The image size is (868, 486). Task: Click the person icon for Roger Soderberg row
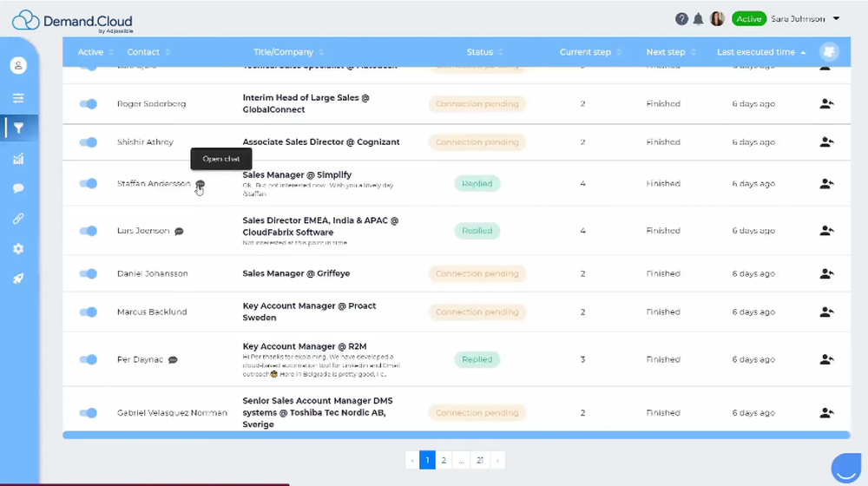826,103
